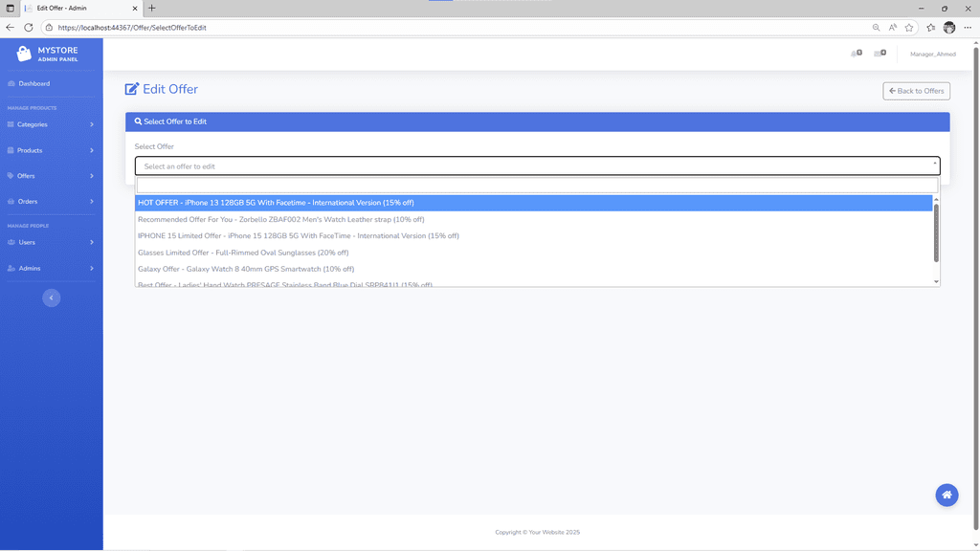This screenshot has height=551, width=980.
Task: Expand the Orders menu chevron
Action: (91, 202)
